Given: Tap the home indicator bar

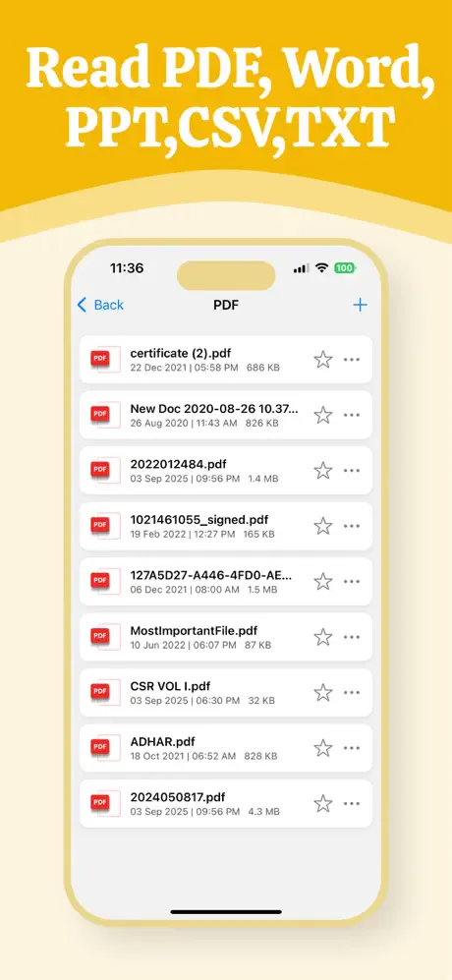Looking at the screenshot, I should click(x=226, y=912).
